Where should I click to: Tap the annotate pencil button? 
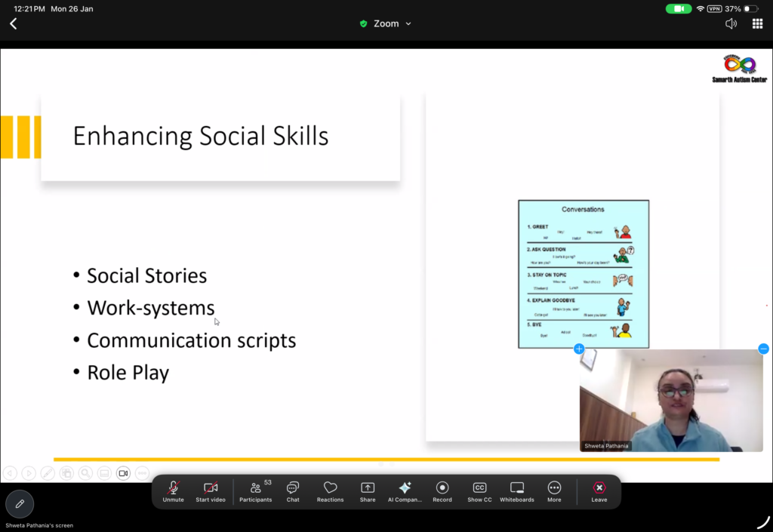[20, 504]
